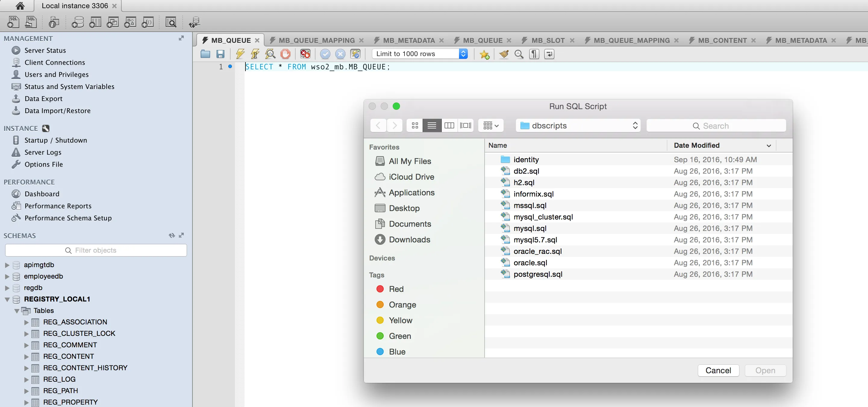Toggle invisible characters pilcrow button
This screenshot has height=407, width=868.
tap(534, 54)
